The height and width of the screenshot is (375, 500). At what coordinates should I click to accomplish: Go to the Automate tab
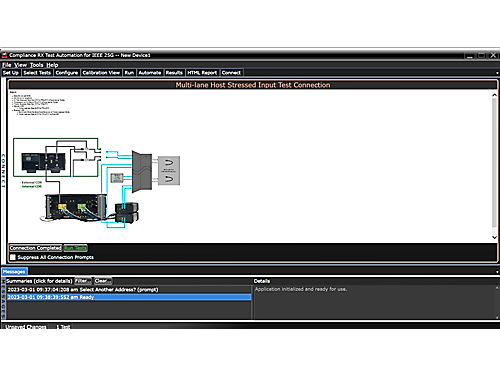150,73
